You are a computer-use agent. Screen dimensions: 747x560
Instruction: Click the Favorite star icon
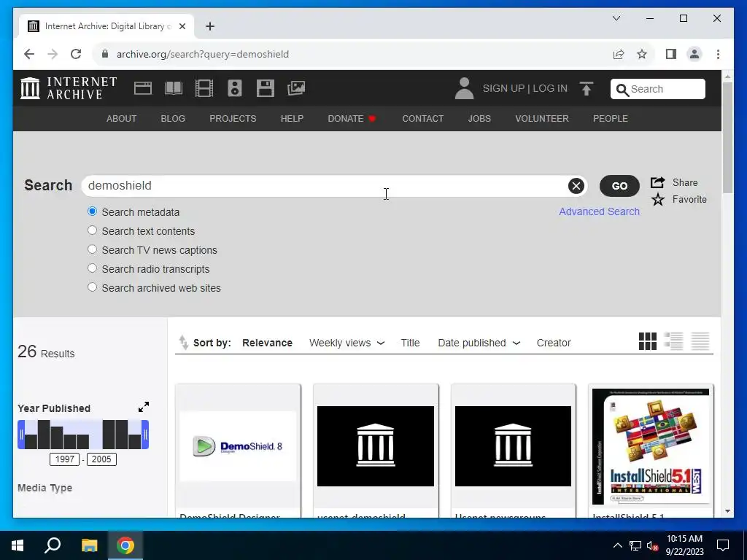pos(658,200)
